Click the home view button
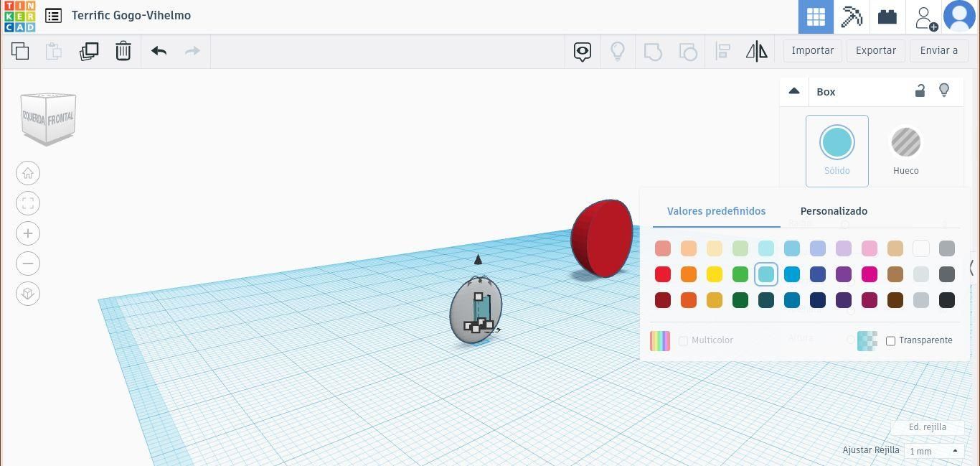980x466 pixels. 28,173
